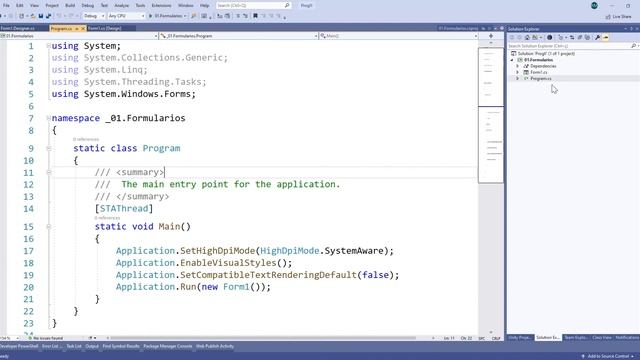Open the Debug menu

(87, 5)
